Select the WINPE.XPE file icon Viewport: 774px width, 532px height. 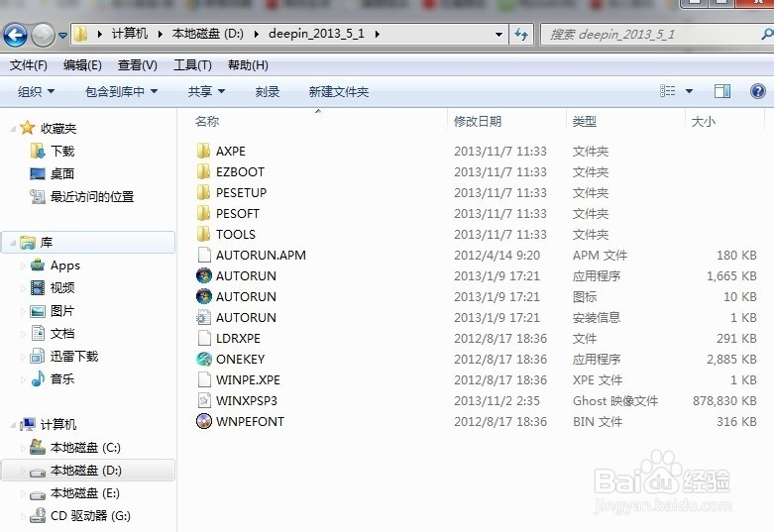coord(204,379)
